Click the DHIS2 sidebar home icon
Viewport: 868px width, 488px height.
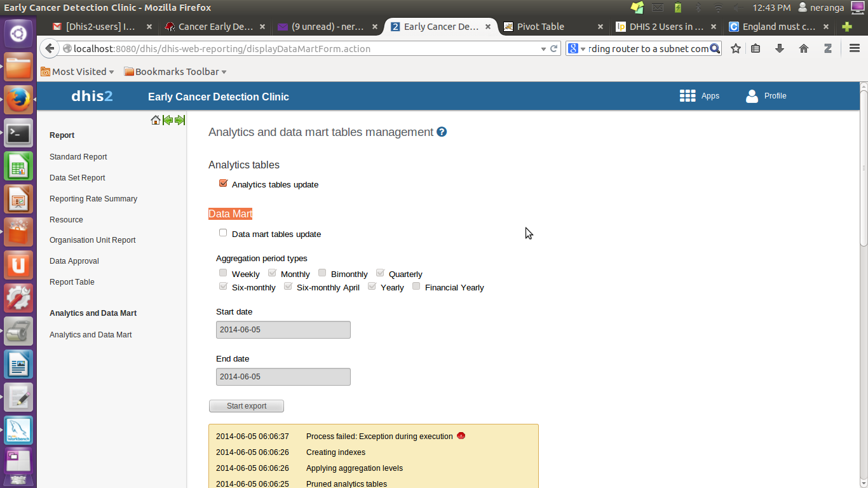(x=156, y=120)
